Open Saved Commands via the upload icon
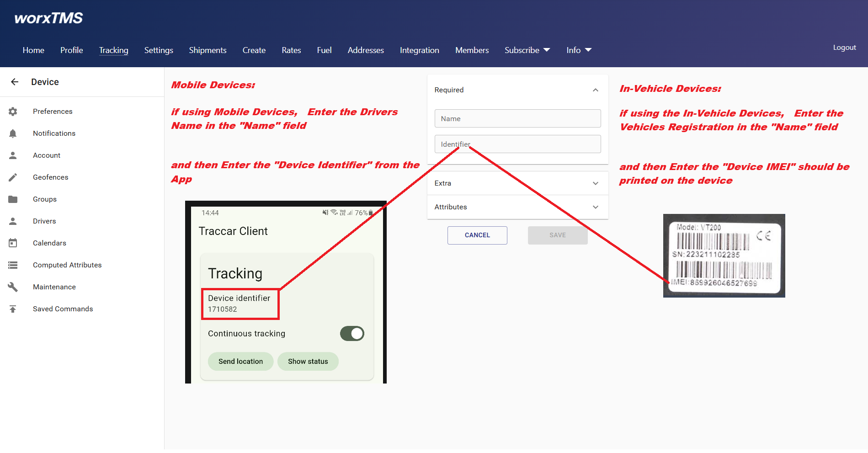 click(x=13, y=309)
